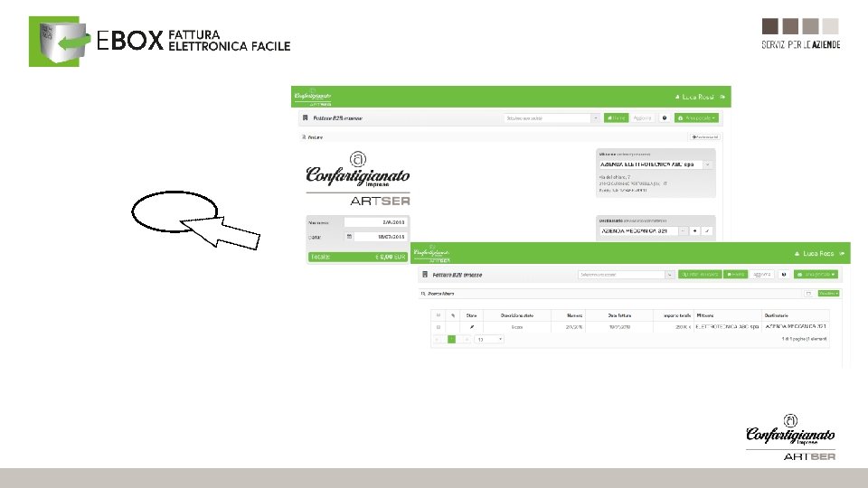This screenshot has width=868, height=488.
Task: Open Luca Rossi user menu in front window
Action: click(815, 253)
